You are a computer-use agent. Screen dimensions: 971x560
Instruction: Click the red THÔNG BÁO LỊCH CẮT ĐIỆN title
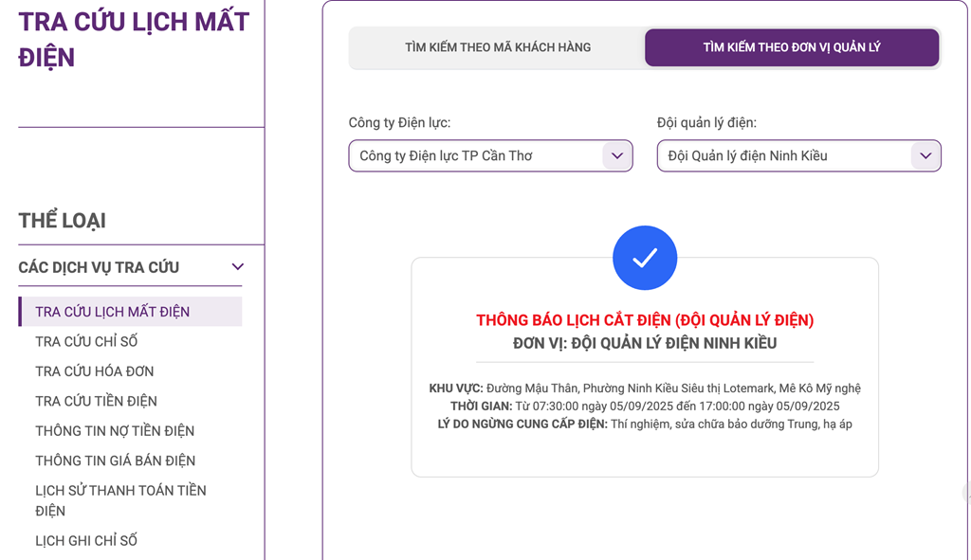pyautogui.click(x=645, y=320)
